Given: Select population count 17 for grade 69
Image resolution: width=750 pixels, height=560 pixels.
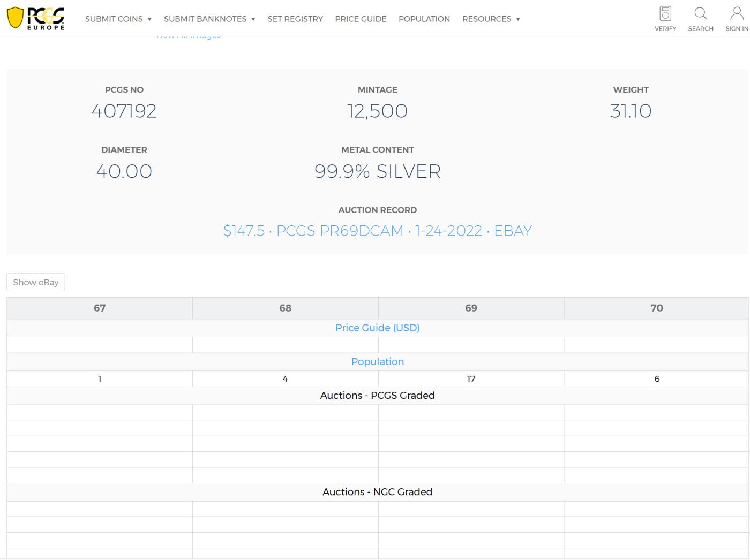Looking at the screenshot, I should [471, 379].
